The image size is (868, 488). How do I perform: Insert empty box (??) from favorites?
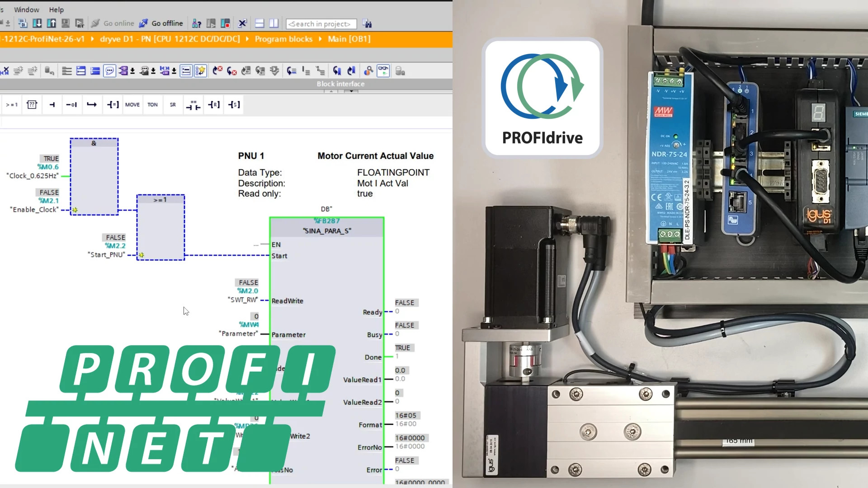tap(32, 104)
